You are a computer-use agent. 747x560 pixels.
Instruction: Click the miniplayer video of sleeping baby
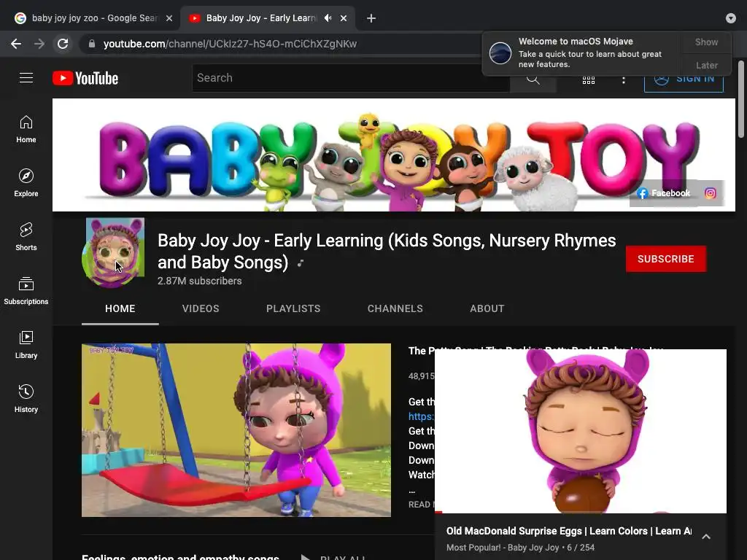581,431
